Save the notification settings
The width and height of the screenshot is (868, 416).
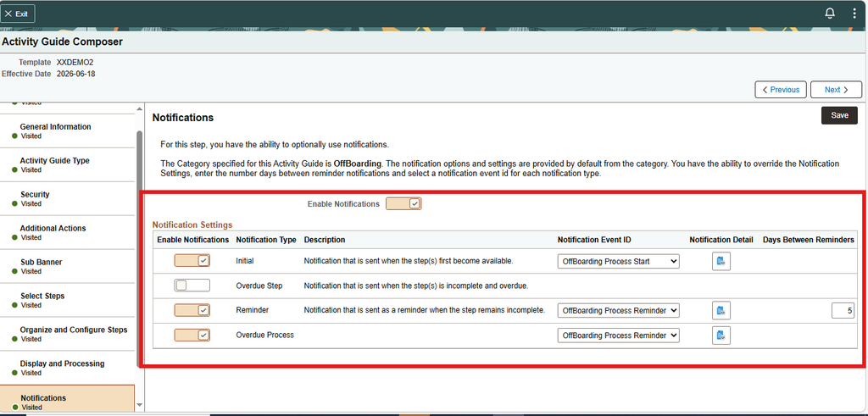[x=839, y=115]
